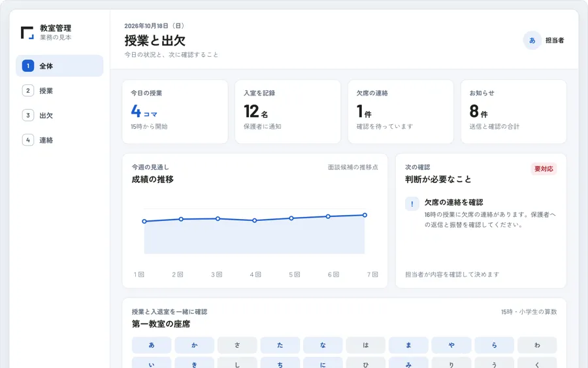Image resolution: width=588 pixels, height=368 pixels.
Task: Select the chart data point above 7回
Action: [365, 215]
